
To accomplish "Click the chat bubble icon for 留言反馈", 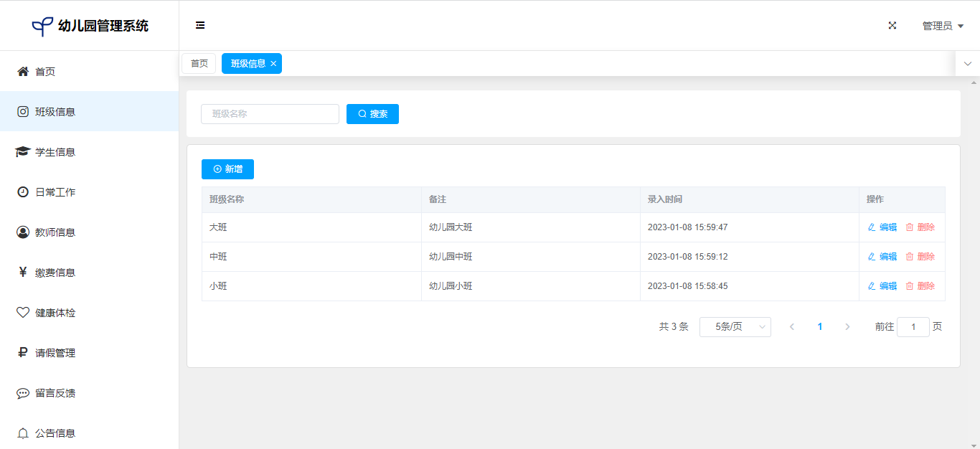I will pos(23,393).
